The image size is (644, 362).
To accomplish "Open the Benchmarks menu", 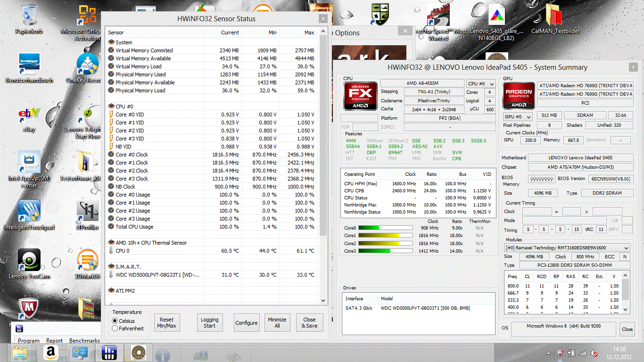I will 84,341.
